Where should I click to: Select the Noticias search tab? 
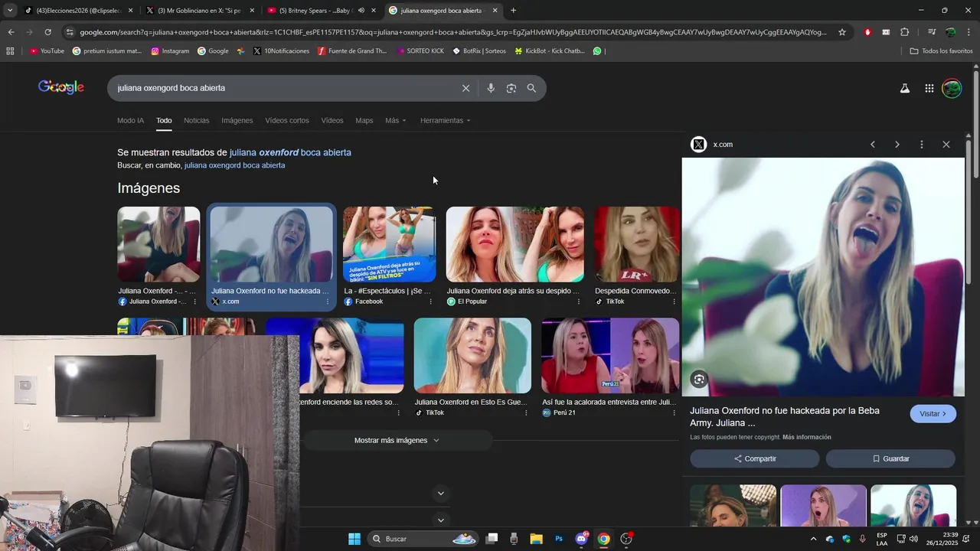pyautogui.click(x=196, y=121)
